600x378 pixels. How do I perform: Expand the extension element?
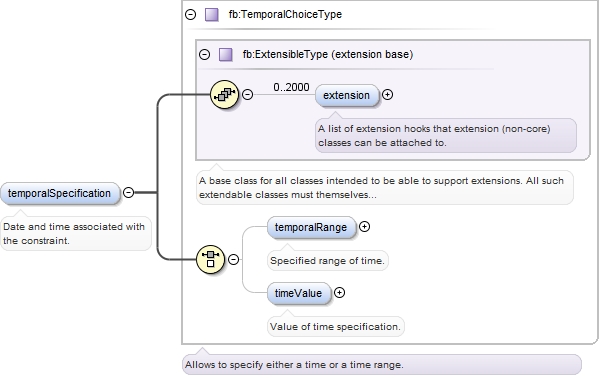(387, 94)
